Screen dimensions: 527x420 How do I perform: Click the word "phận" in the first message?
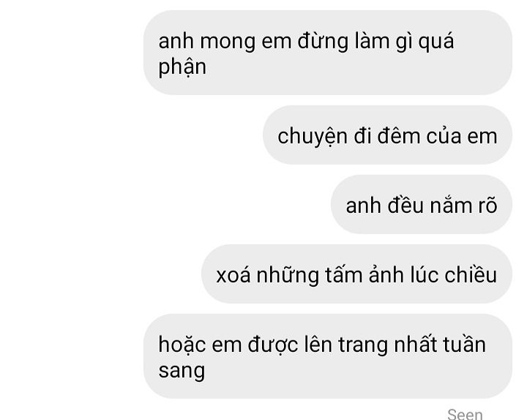[x=182, y=67]
